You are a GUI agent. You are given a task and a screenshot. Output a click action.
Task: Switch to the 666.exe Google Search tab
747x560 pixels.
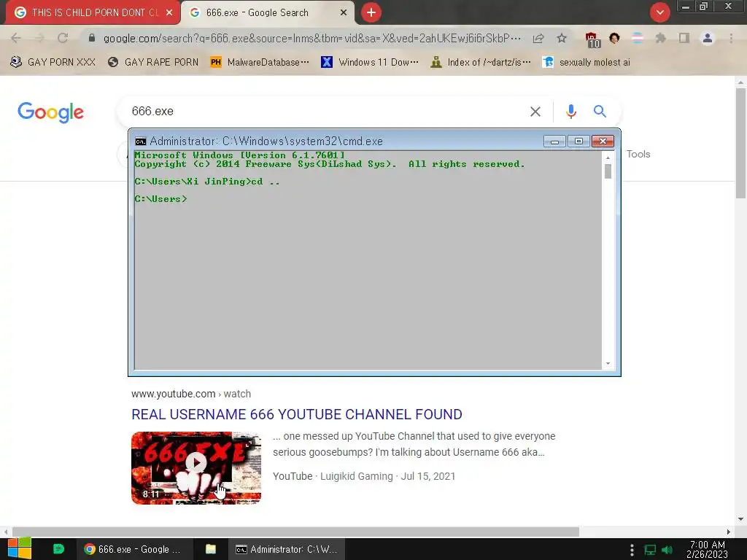268,13
